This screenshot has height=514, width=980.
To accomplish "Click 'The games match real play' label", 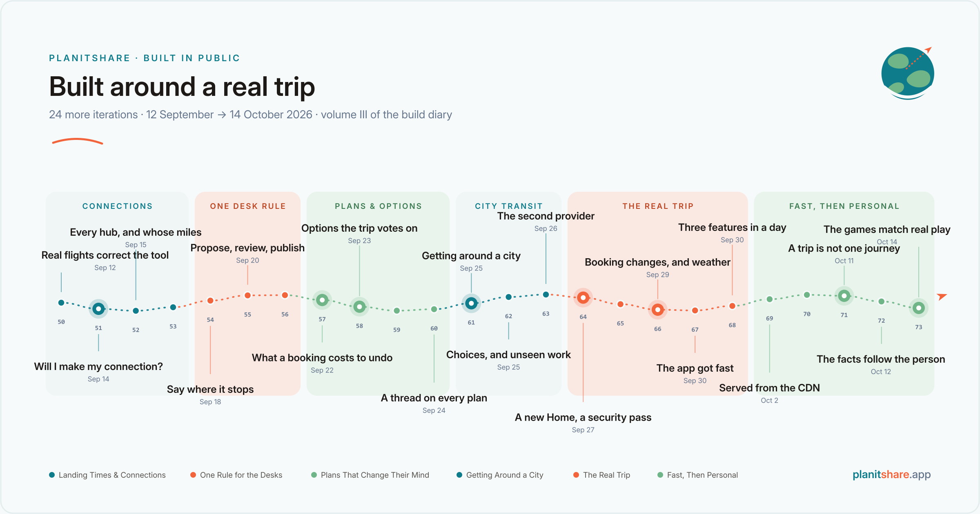I will click(887, 229).
